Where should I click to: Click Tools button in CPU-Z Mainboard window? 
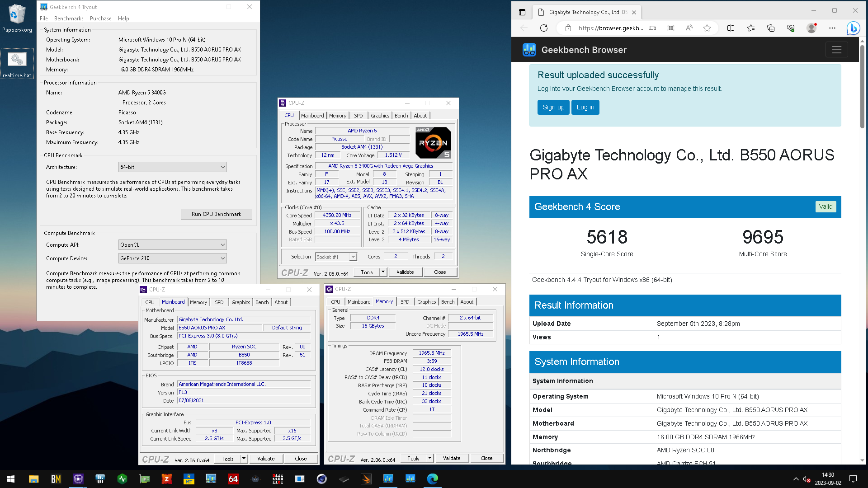(227, 459)
